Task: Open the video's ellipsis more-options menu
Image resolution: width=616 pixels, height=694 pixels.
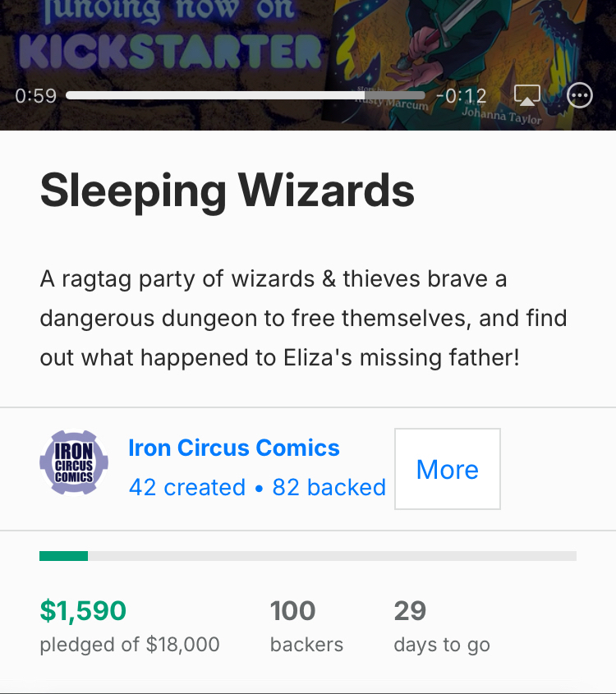Action: 580,95
